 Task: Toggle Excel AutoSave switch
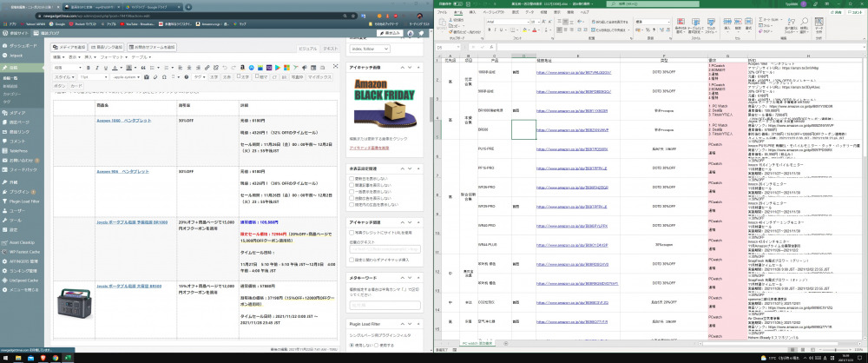point(458,3)
